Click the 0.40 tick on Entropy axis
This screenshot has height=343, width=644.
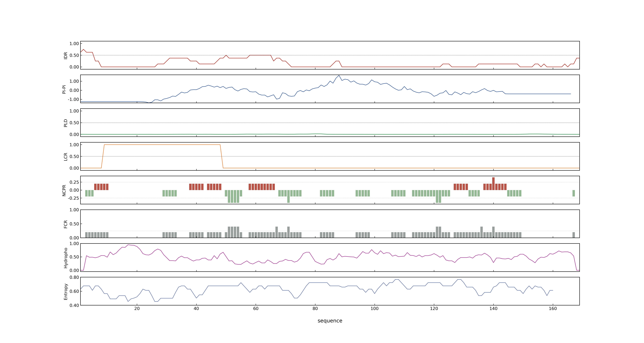pyautogui.click(x=74, y=305)
